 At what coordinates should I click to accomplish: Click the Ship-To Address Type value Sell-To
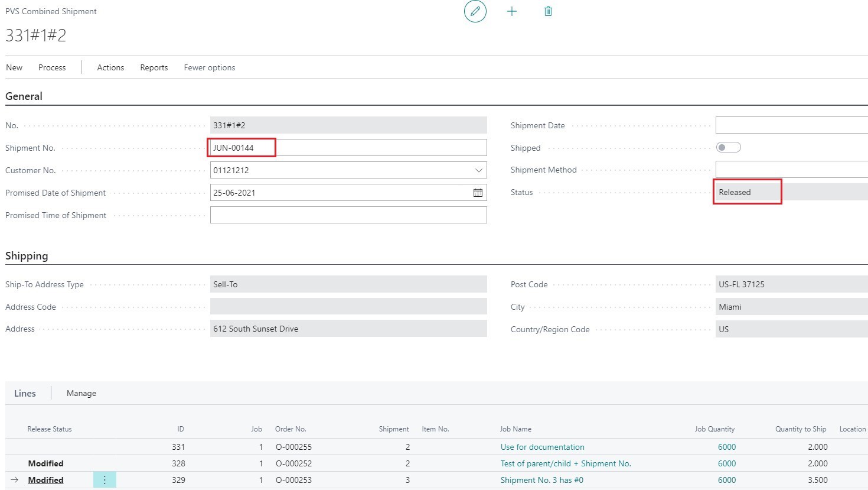click(x=348, y=284)
